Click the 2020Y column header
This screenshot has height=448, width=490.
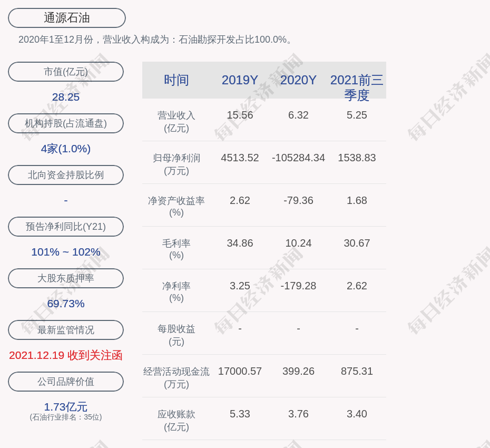[298, 80]
